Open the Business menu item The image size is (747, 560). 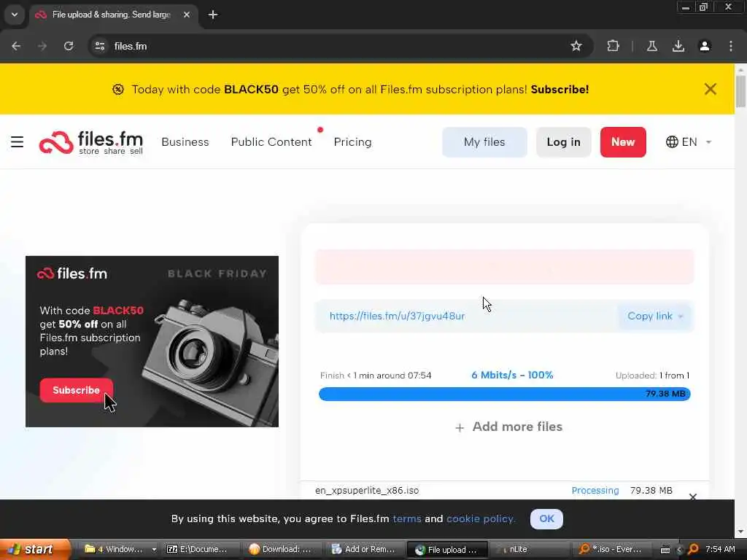[185, 142]
